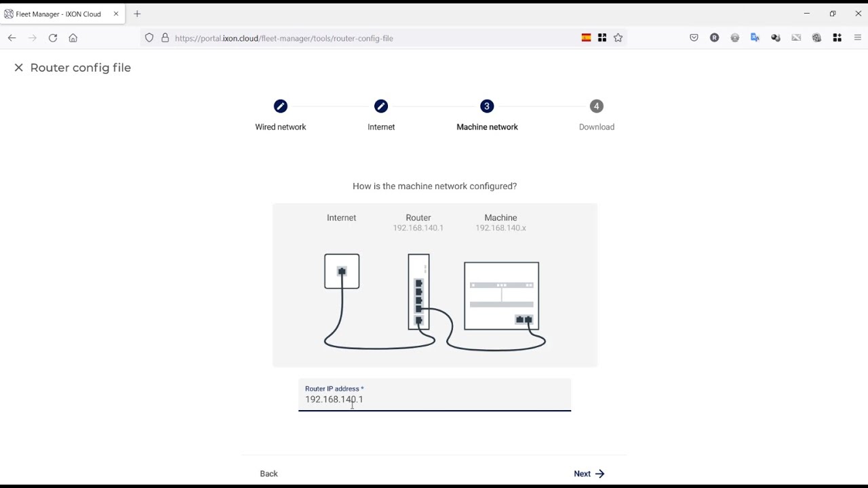Screen dimensions: 868x488
Task: Click browser forward arrow
Action: pyautogui.click(x=32, y=38)
